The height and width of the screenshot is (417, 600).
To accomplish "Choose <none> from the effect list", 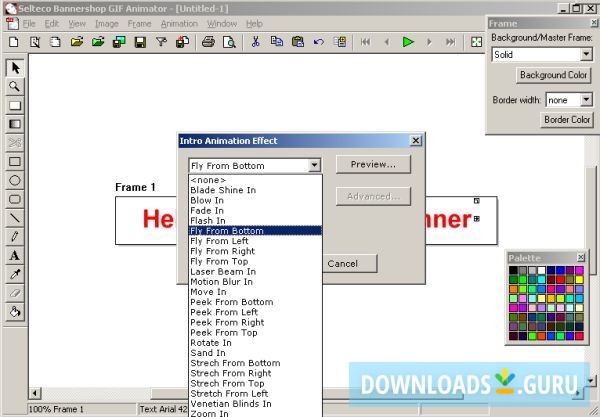I will click(255, 180).
